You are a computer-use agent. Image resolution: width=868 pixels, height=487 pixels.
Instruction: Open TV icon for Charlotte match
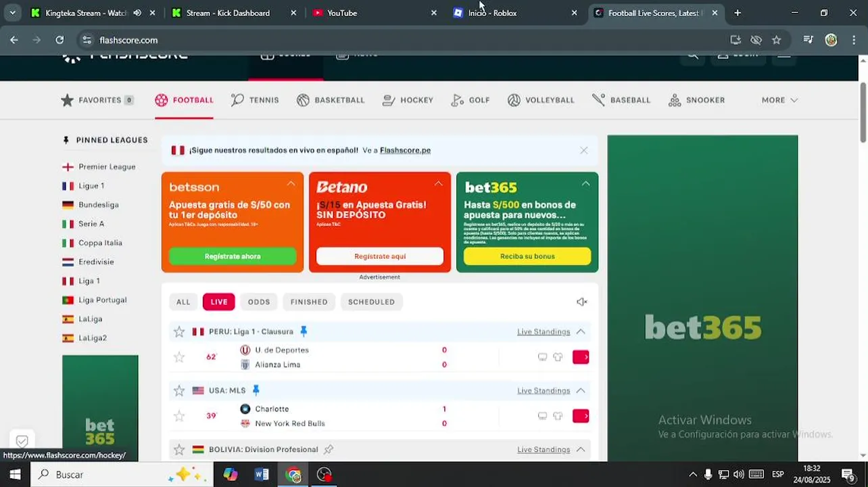tap(542, 416)
